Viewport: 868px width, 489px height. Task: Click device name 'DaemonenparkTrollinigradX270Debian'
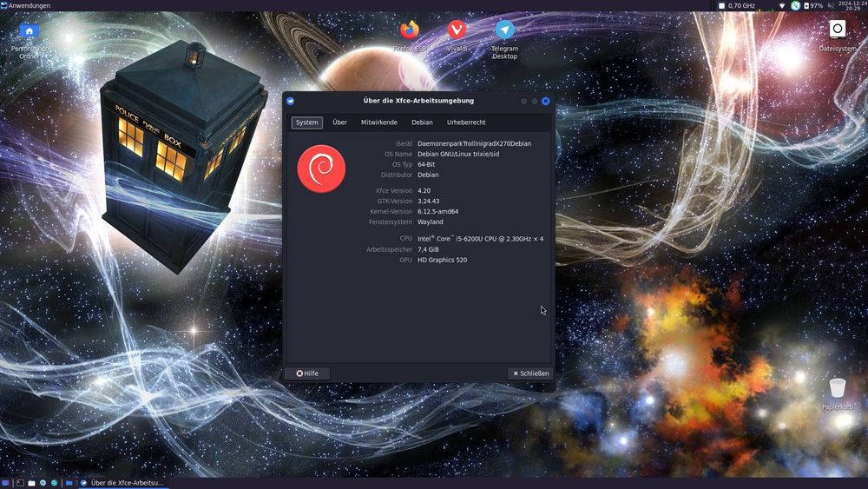475,143
